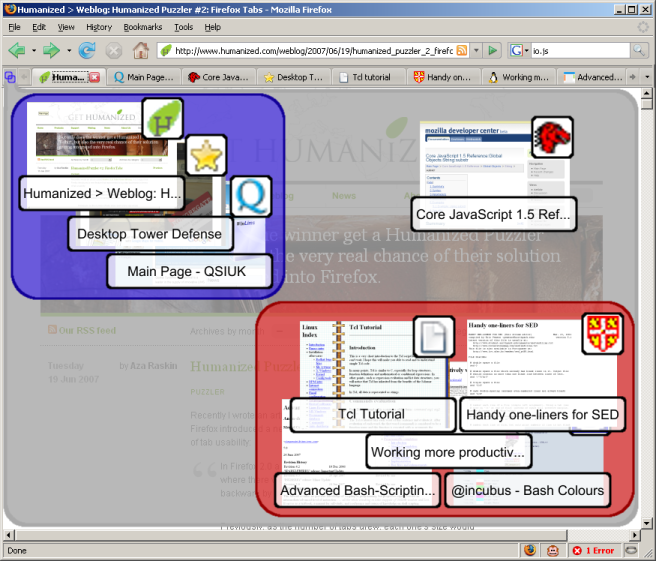Click the 1 Error status bar indicator

[x=593, y=551]
